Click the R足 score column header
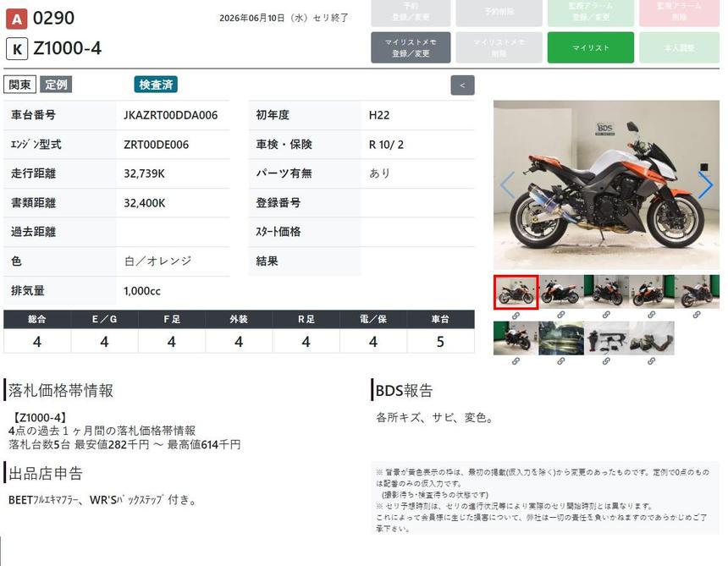 pyautogui.click(x=306, y=319)
